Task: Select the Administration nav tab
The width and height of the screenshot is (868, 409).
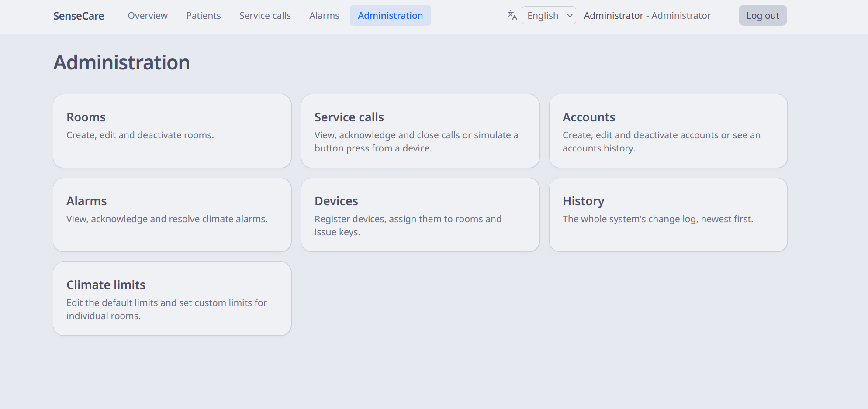Action: [391, 15]
